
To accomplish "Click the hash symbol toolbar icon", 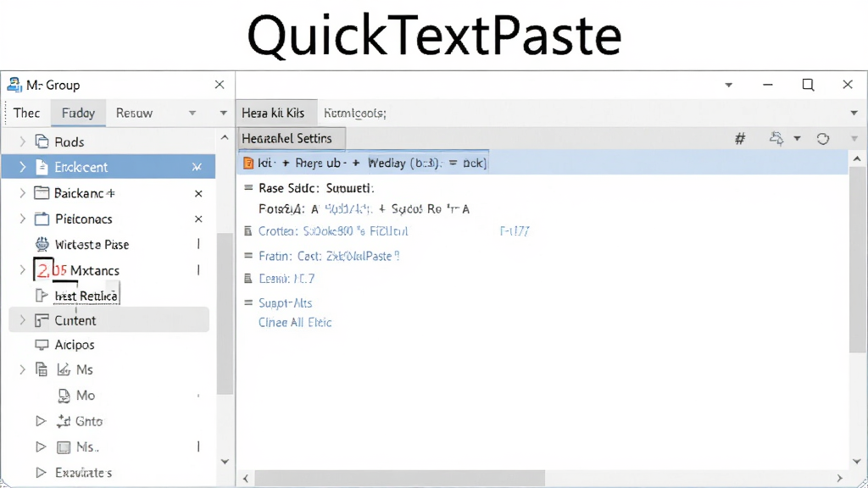I will pos(740,138).
